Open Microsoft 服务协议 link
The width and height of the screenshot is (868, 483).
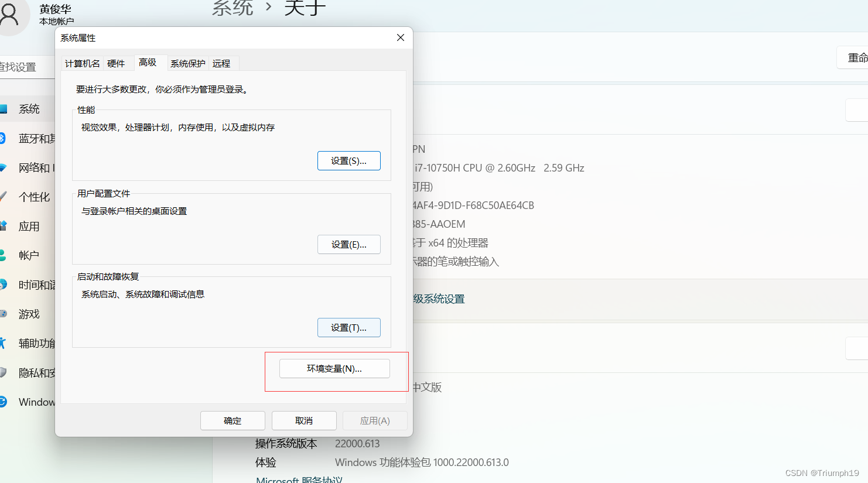coord(299,479)
